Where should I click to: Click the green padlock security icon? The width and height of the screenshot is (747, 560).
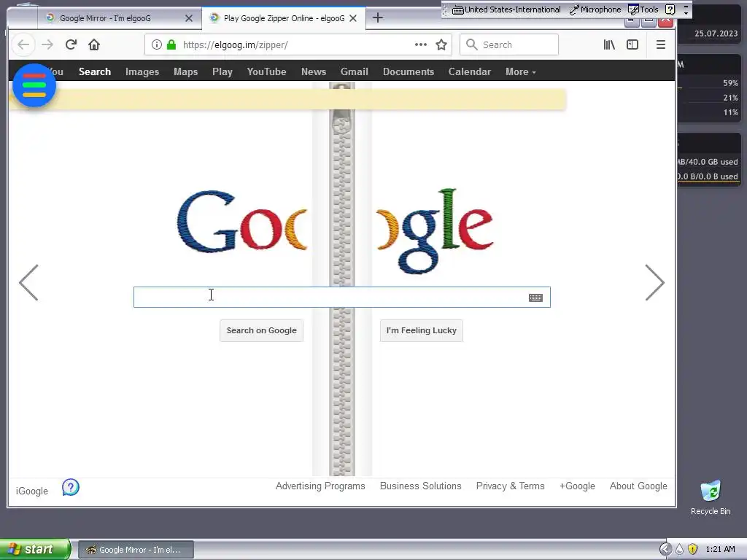[171, 44]
